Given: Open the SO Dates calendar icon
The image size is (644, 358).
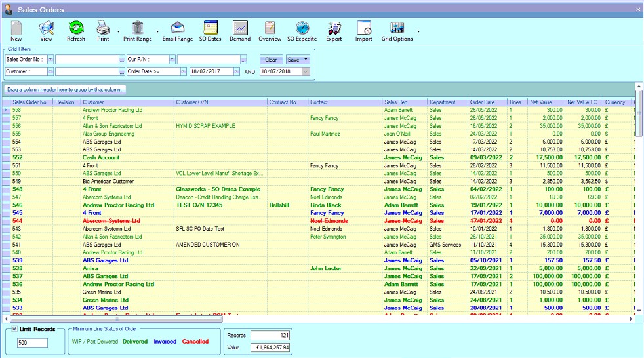Looking at the screenshot, I should coord(211,28).
